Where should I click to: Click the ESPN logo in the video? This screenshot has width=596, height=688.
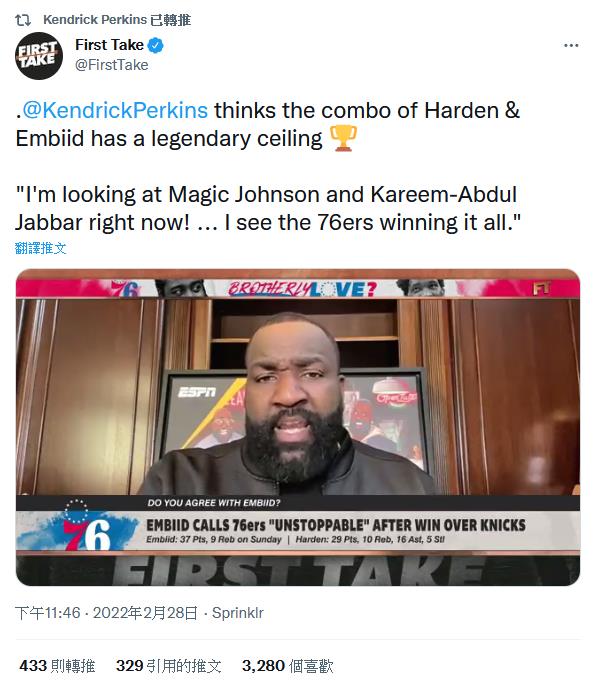tap(197, 392)
